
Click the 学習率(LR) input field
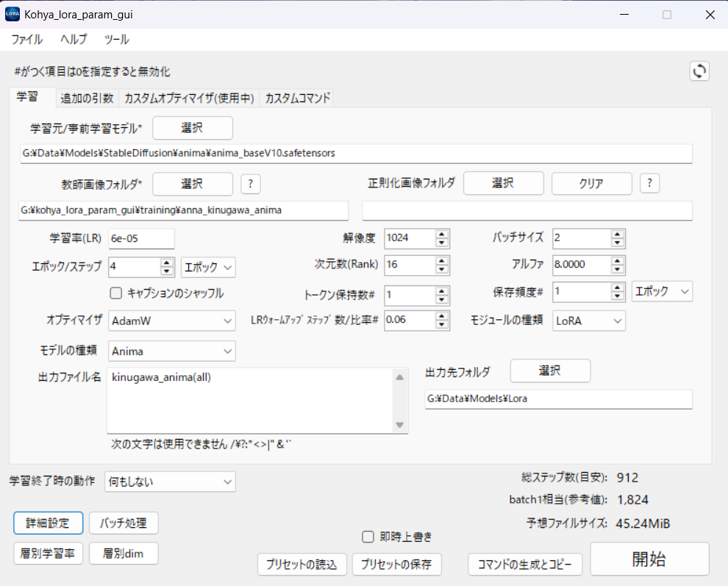[x=142, y=239]
